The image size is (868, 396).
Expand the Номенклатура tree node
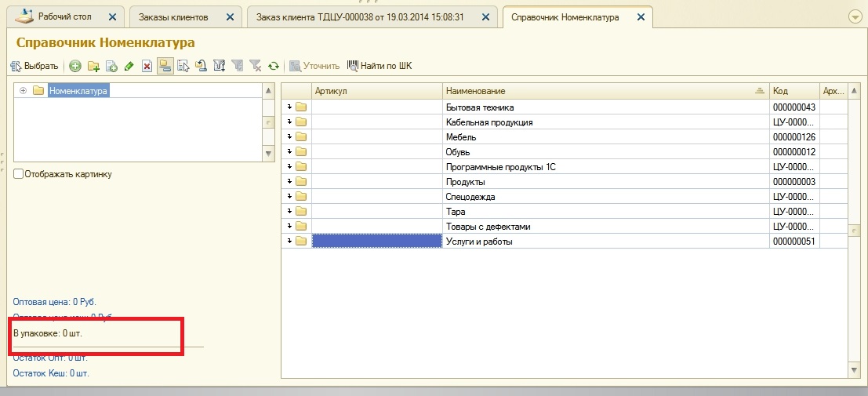[24, 91]
